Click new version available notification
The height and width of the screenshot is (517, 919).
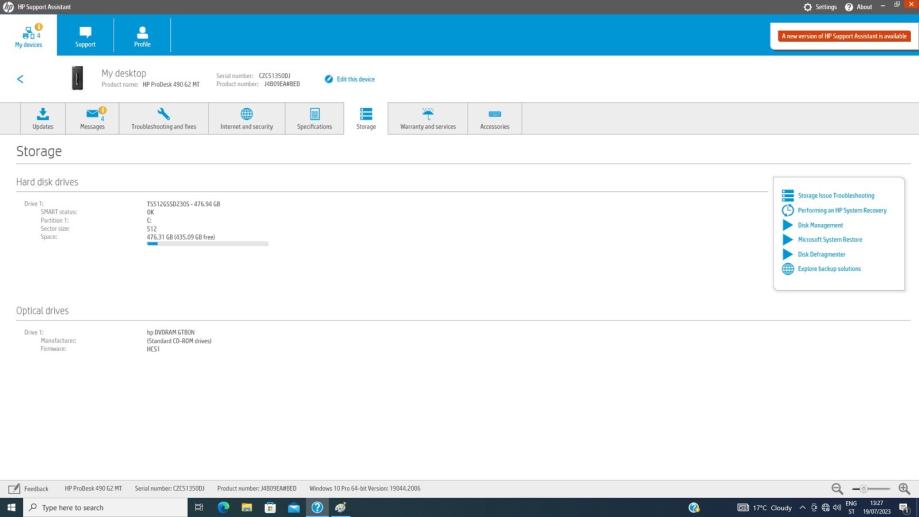pos(844,36)
